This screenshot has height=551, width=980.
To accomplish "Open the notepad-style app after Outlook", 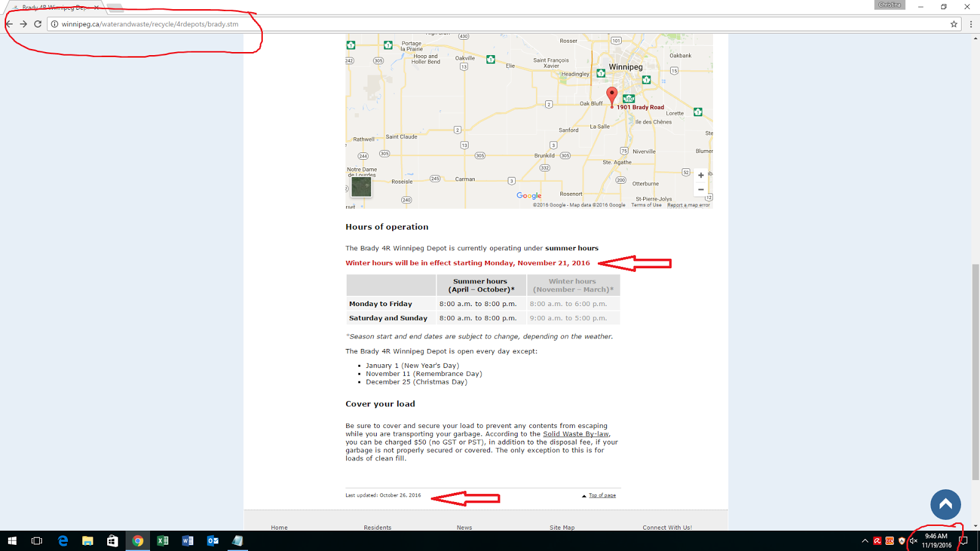I will (238, 541).
